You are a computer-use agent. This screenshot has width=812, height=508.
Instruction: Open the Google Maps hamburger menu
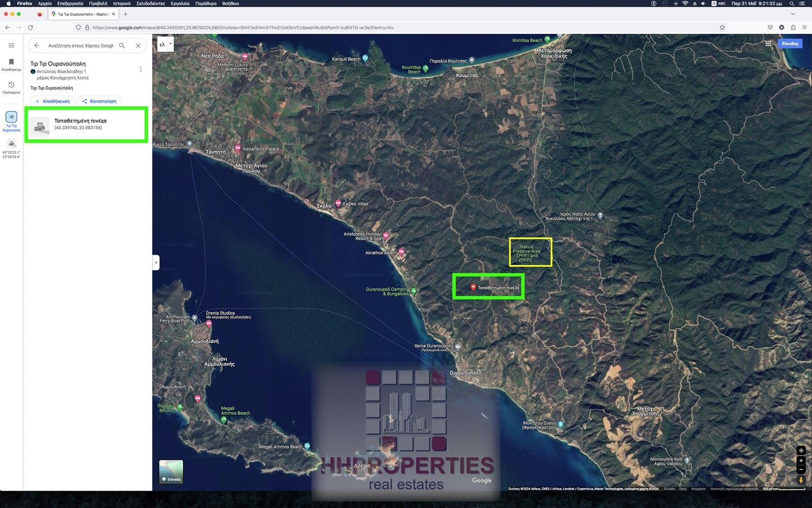pyautogui.click(x=11, y=46)
